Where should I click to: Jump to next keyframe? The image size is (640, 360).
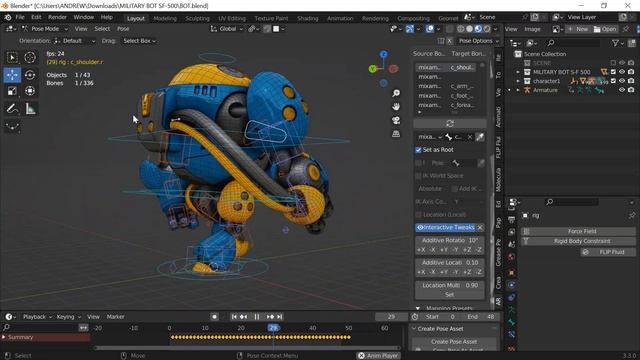point(270,317)
